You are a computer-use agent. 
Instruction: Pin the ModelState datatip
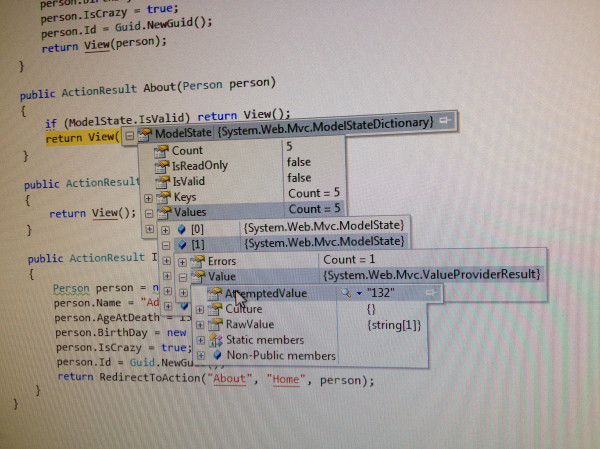point(445,121)
